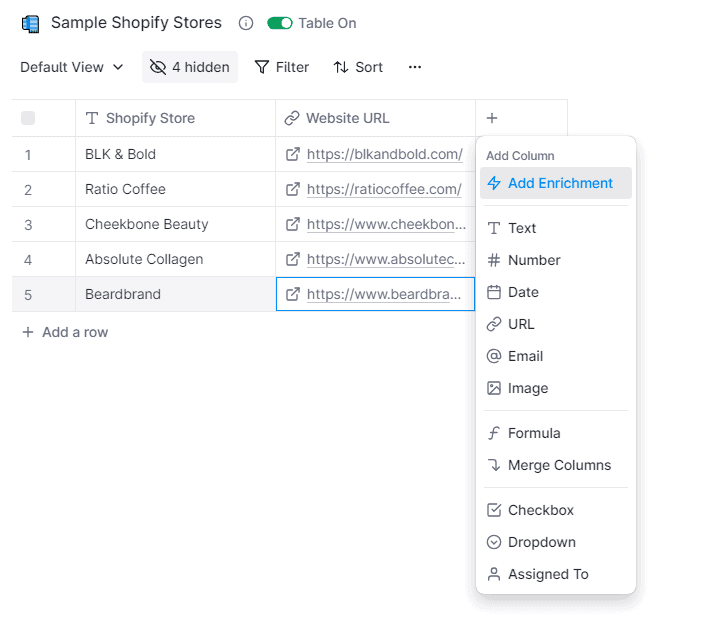Screen dimensions: 721x627
Task: Toggle the Table On switch
Action: [280, 23]
